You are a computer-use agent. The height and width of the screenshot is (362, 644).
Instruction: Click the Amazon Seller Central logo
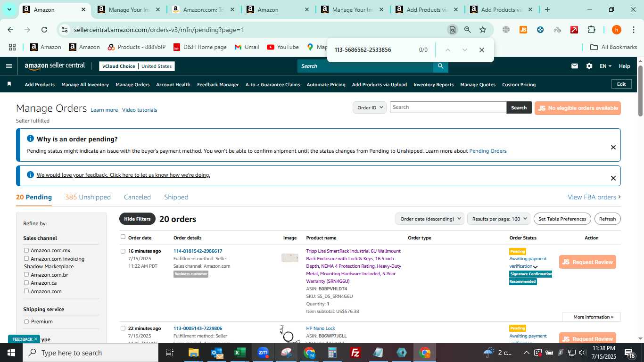(x=55, y=66)
